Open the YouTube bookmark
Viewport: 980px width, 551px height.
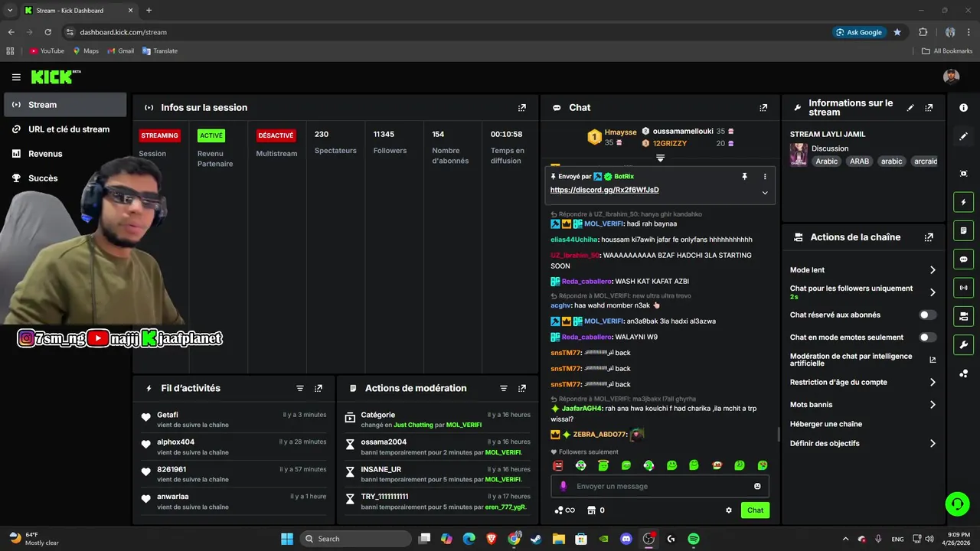47,51
